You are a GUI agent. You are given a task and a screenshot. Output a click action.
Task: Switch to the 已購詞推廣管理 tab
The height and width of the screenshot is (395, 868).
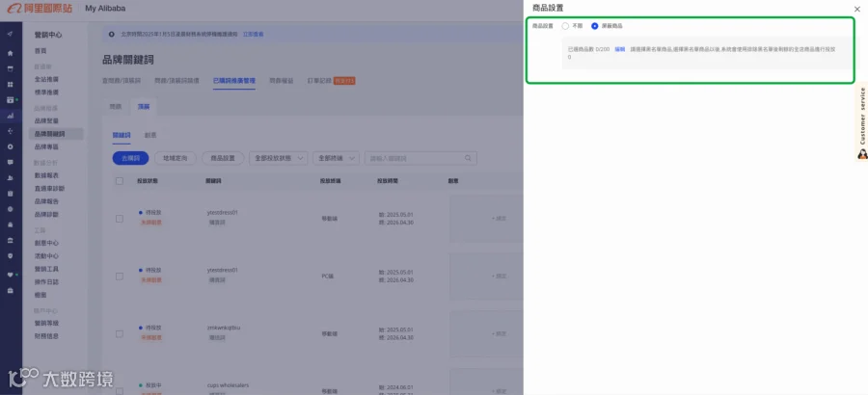click(x=234, y=81)
